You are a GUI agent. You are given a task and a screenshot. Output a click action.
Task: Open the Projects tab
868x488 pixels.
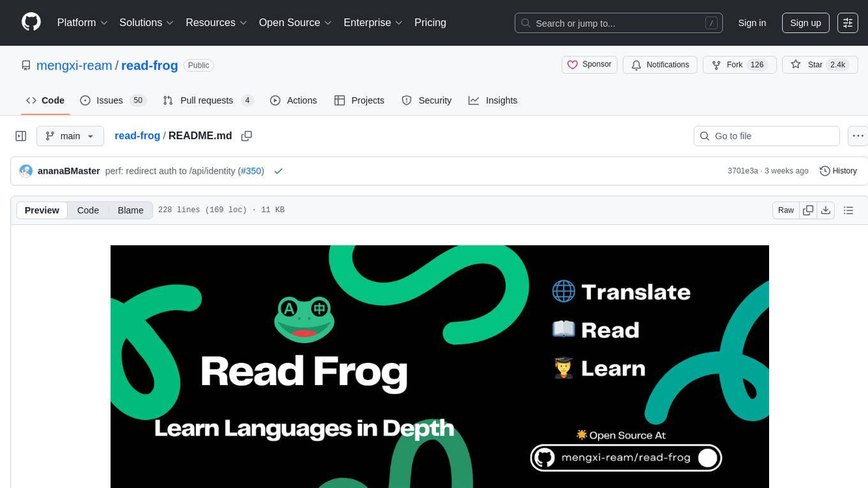(x=359, y=100)
